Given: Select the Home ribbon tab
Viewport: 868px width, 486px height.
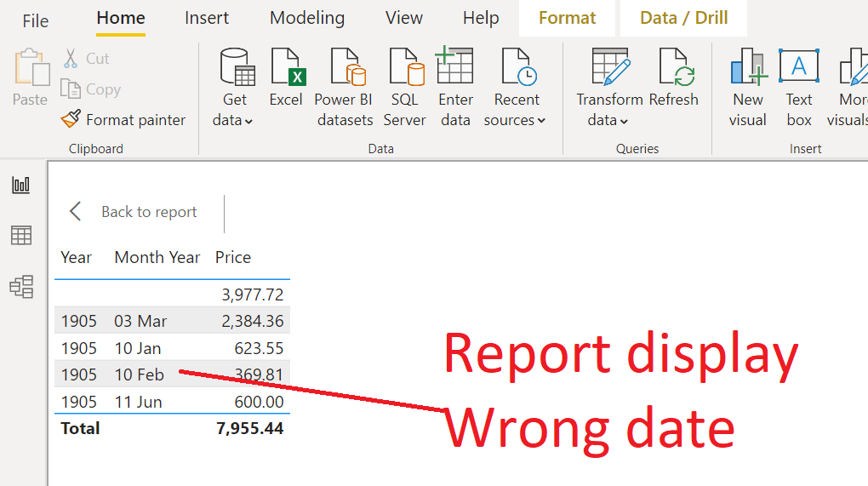Looking at the screenshot, I should click(x=121, y=18).
